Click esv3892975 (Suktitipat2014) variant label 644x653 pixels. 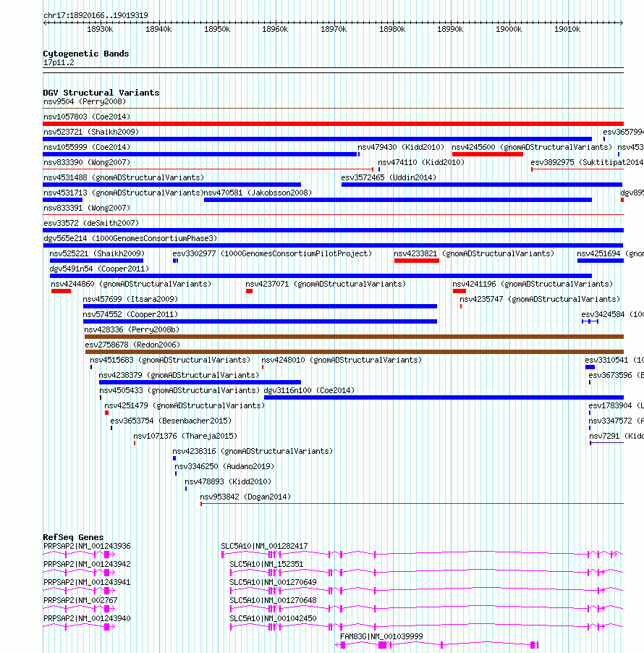tap(587, 162)
